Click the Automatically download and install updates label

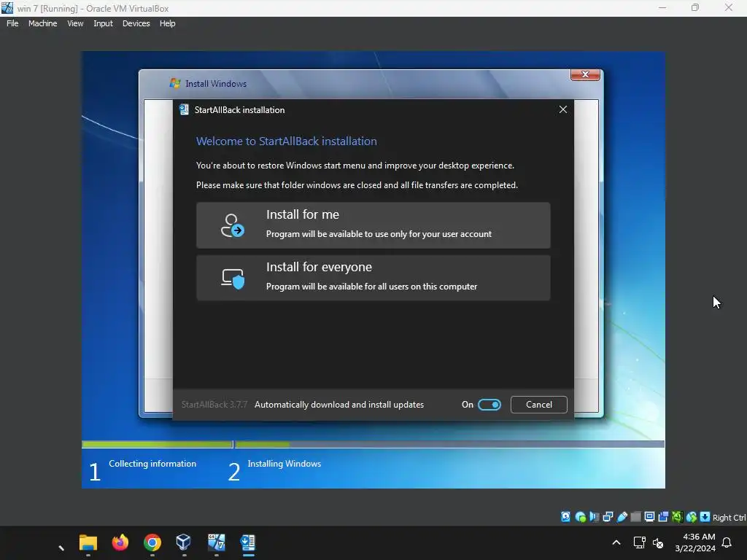pos(339,404)
